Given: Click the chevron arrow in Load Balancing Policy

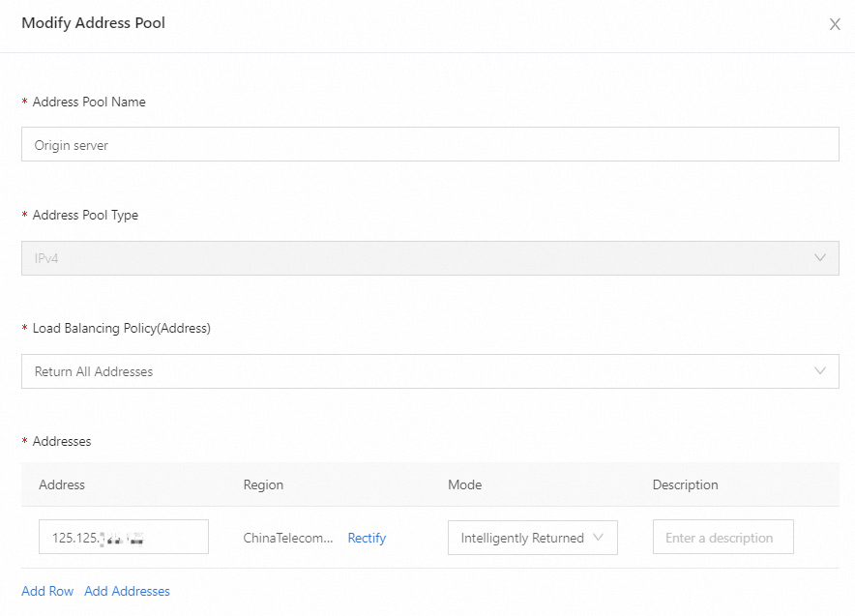Looking at the screenshot, I should pos(820,371).
